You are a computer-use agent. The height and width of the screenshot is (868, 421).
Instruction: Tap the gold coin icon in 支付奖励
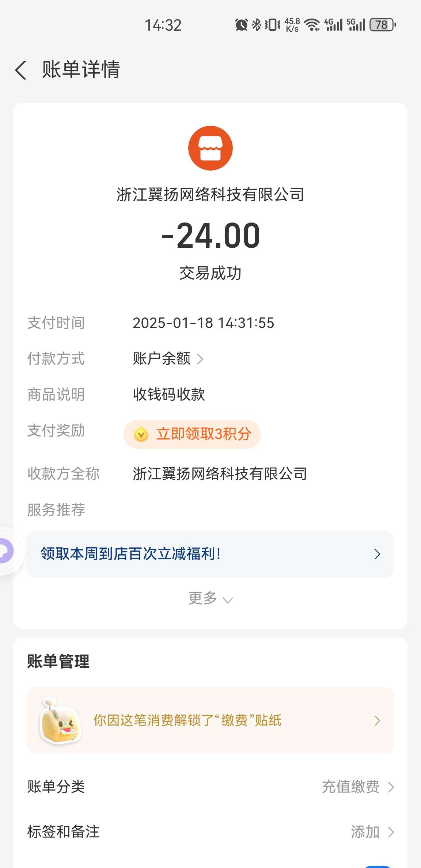click(141, 434)
